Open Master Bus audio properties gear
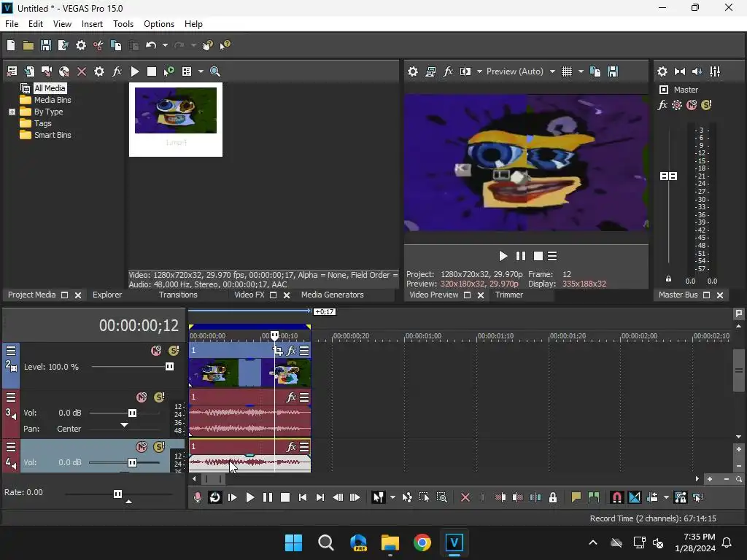This screenshot has height=560, width=747. click(662, 71)
